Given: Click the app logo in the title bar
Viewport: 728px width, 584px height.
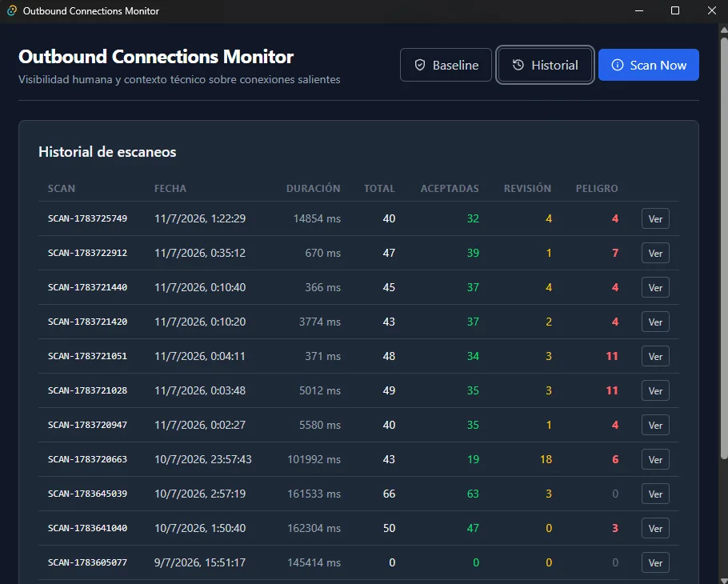Looking at the screenshot, I should 12,10.
